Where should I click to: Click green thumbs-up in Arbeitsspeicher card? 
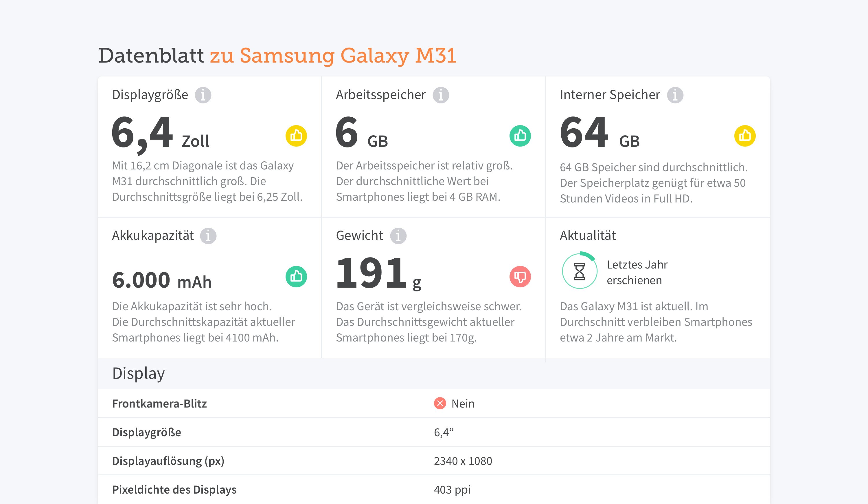[x=520, y=136]
